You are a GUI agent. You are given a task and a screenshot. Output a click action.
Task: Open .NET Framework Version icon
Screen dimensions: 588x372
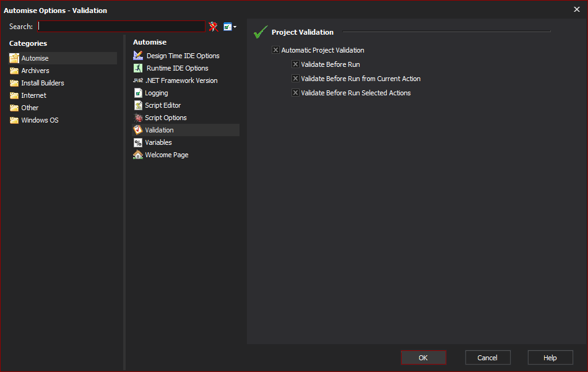click(x=138, y=80)
